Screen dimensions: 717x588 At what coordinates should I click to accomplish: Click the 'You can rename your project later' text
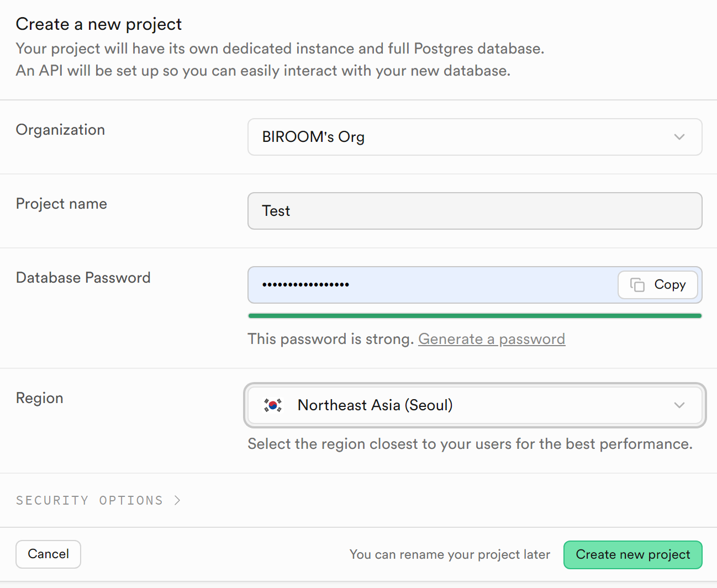tap(450, 555)
